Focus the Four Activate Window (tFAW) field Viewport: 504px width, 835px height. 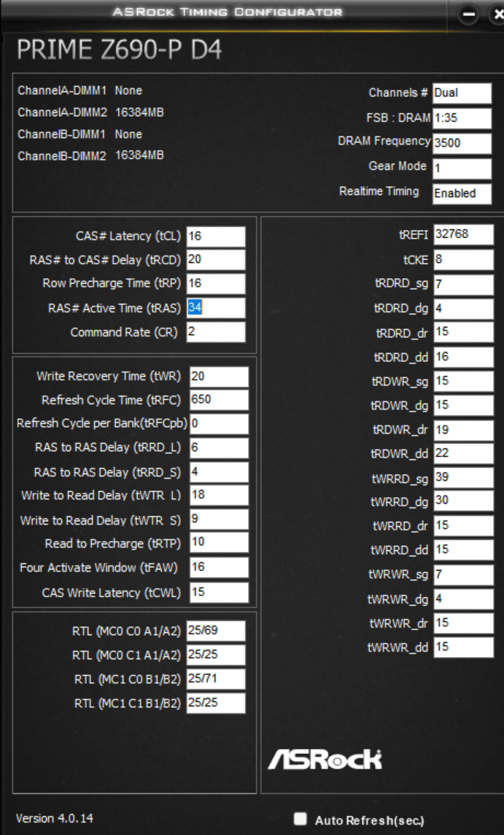(x=220, y=568)
